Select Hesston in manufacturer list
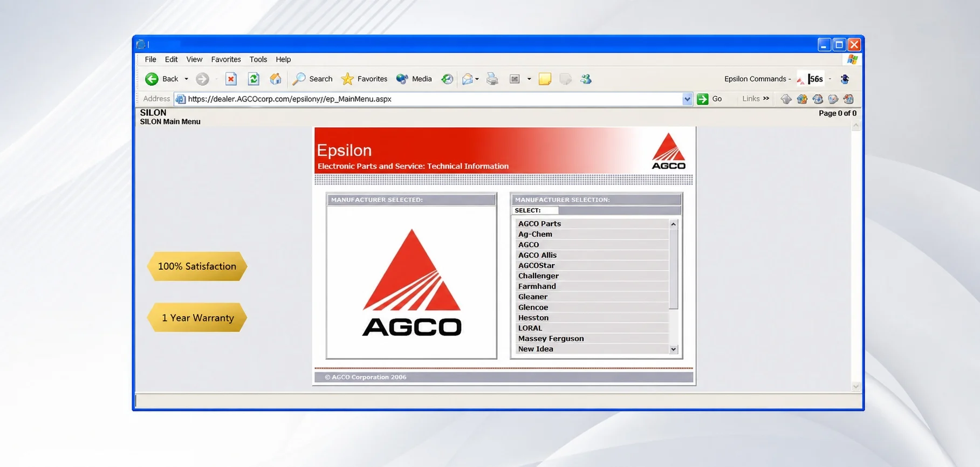Screen dimensions: 980x467 (x=592, y=318)
